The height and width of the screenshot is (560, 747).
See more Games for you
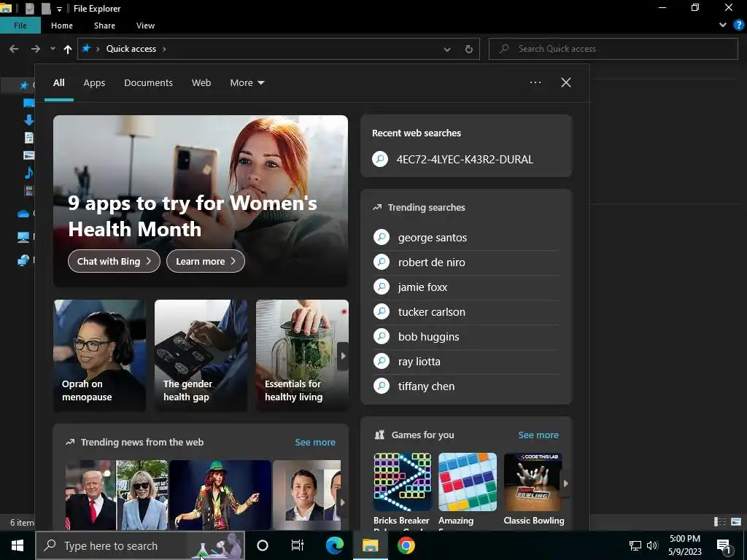coord(538,435)
